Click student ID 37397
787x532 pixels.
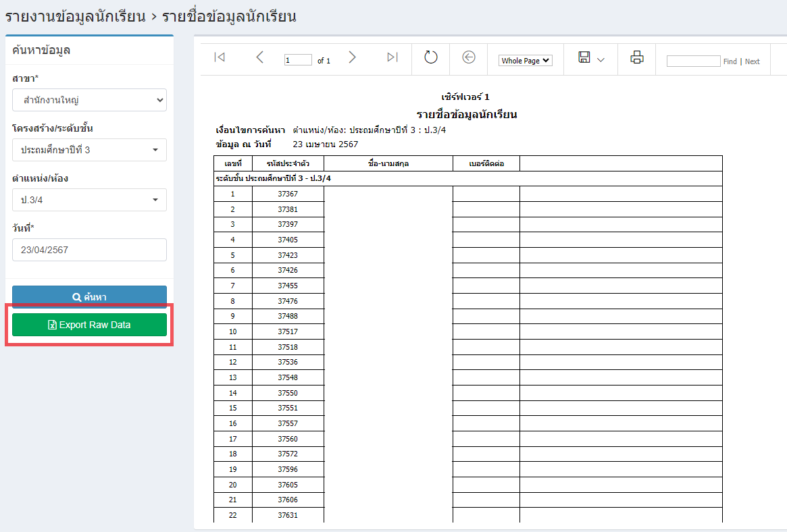click(x=288, y=224)
